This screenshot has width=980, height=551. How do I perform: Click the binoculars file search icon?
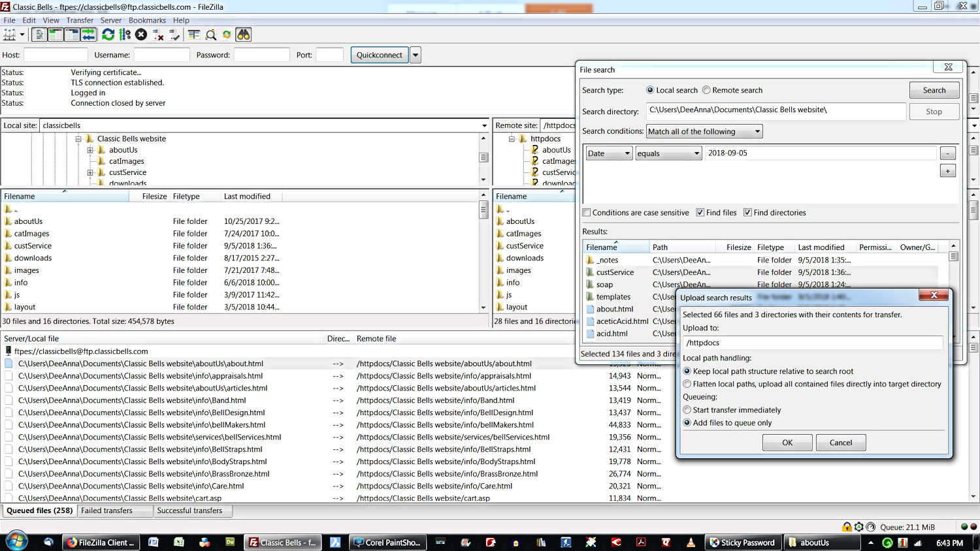tap(244, 35)
